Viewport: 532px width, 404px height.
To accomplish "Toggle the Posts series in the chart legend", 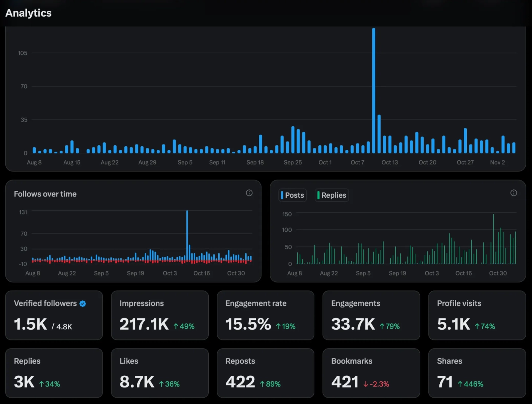I will coord(292,195).
